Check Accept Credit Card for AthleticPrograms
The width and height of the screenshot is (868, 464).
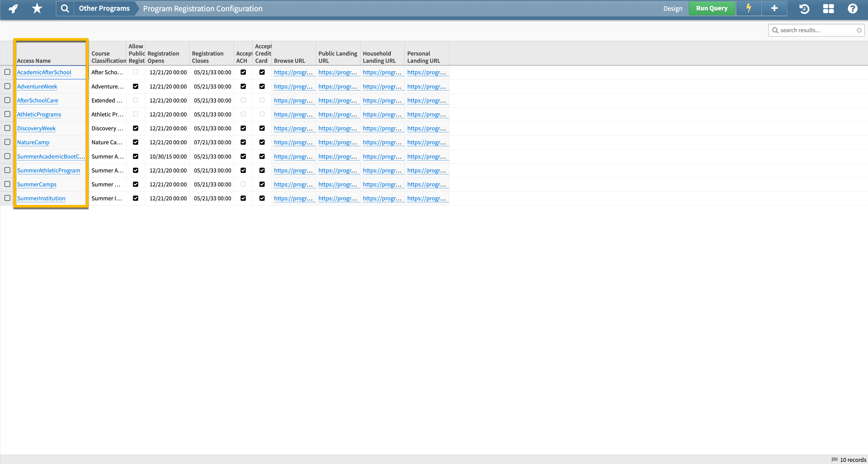coord(262,114)
